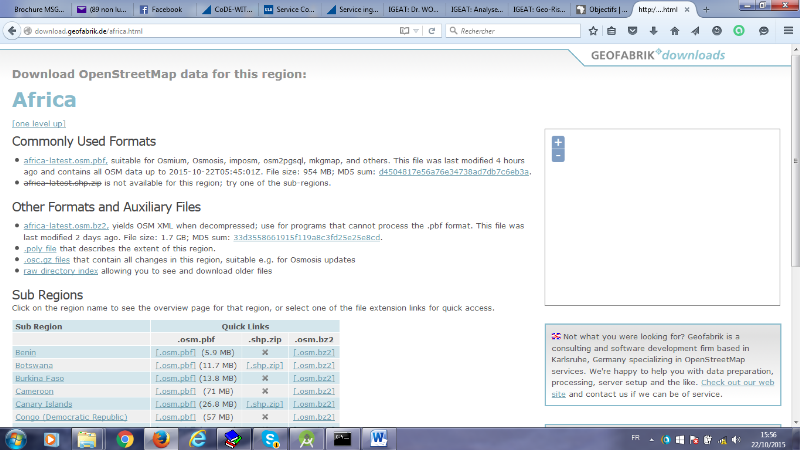
Task: Click the Firefox bookmark star icon
Action: 593,31
